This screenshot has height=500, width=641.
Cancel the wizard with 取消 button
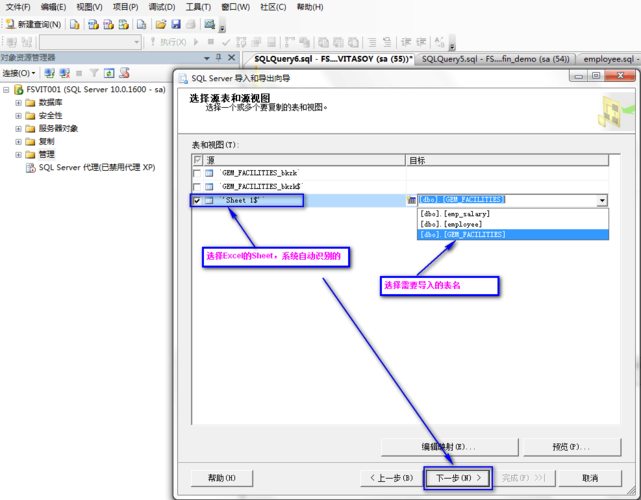[590, 478]
